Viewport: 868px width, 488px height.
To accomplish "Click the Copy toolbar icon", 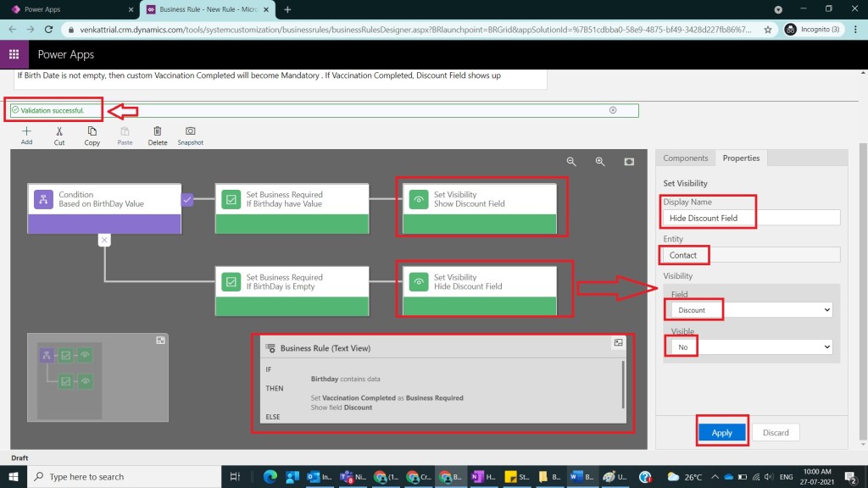I will coord(92,132).
